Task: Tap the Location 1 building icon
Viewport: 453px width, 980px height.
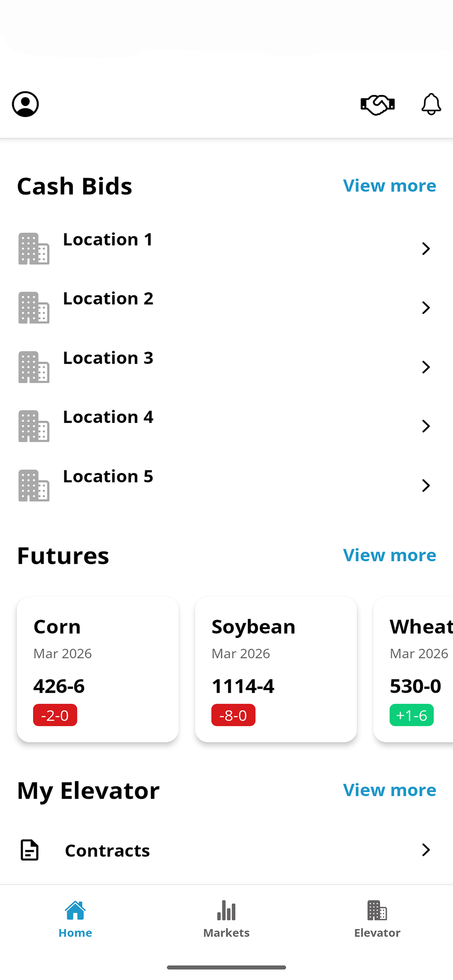Action: 34,248
